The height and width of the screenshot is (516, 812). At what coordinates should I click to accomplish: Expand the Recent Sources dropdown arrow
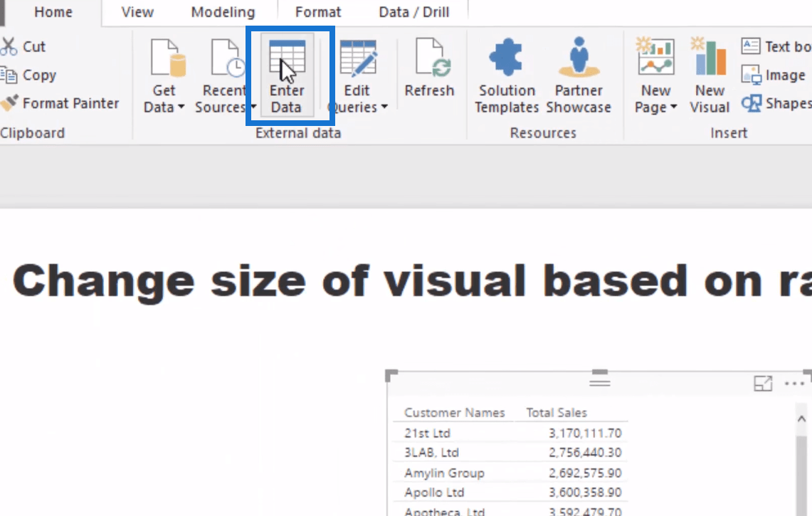click(x=253, y=107)
